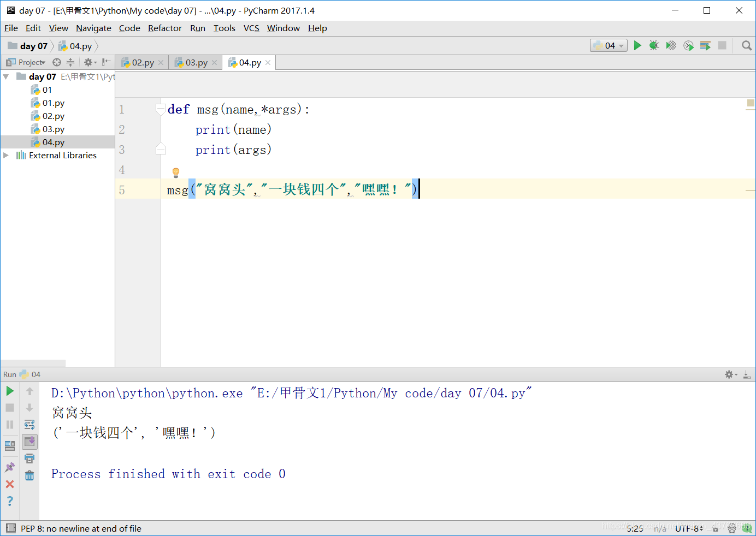Click the grey stop square in top toolbar

click(722, 46)
